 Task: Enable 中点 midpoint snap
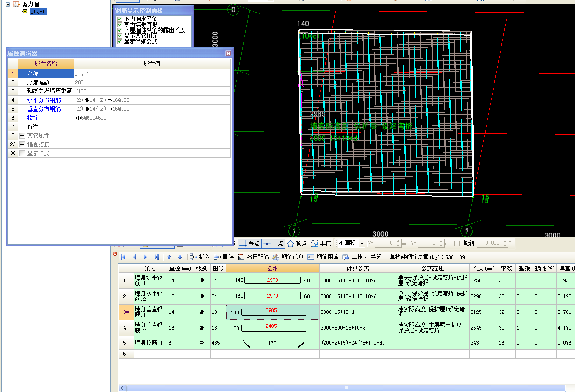coord(273,243)
